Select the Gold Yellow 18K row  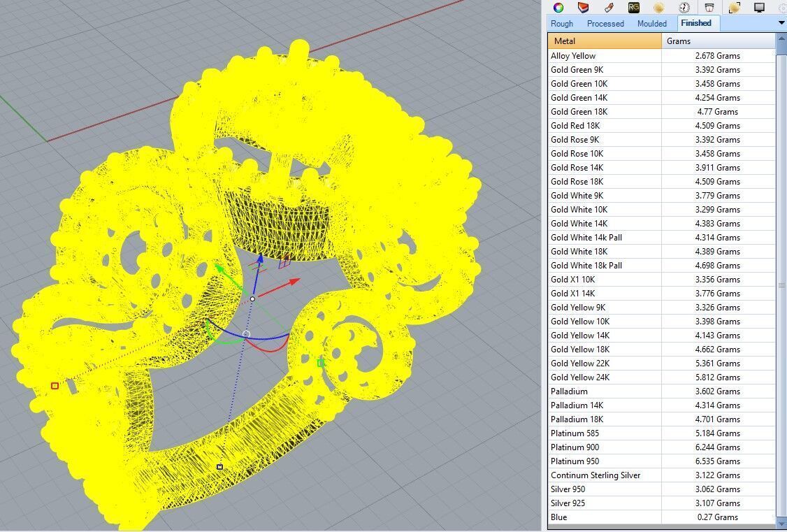click(x=661, y=350)
